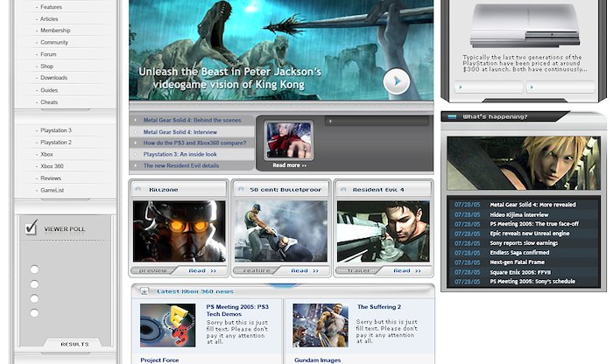Open the Killzone screenshot thumbnail
This screenshot has height=364, width=613.
[x=179, y=231]
